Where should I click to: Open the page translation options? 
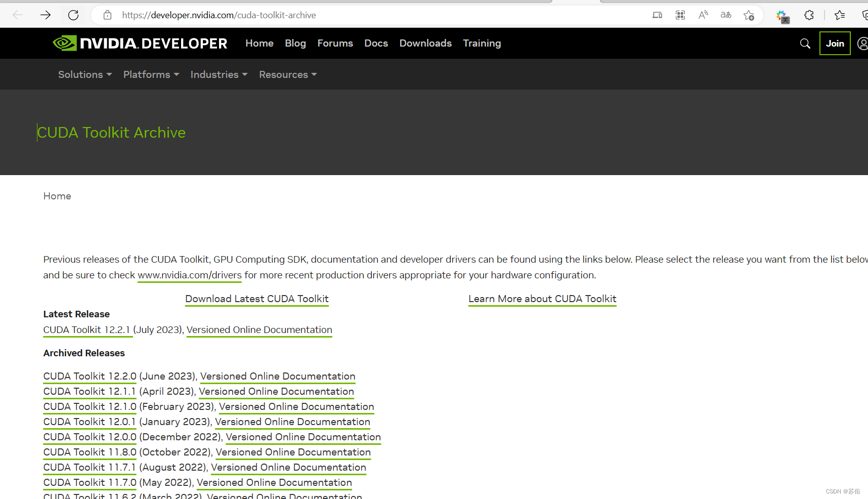coord(725,15)
